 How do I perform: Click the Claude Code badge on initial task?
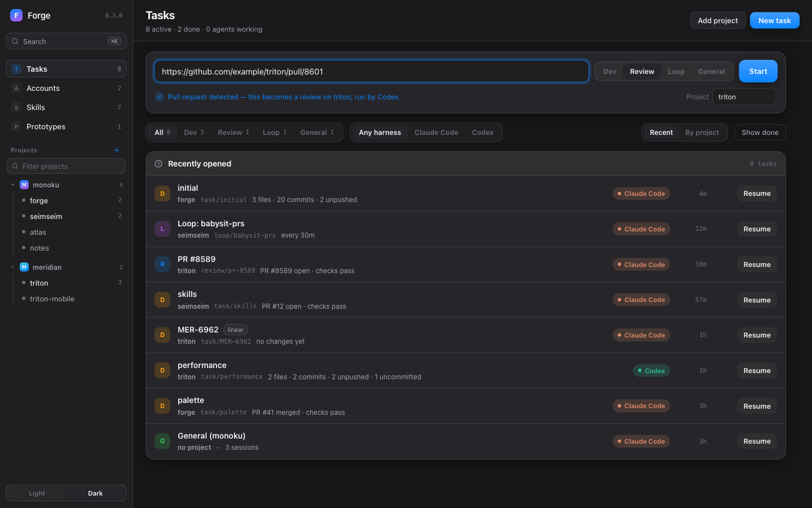click(641, 194)
